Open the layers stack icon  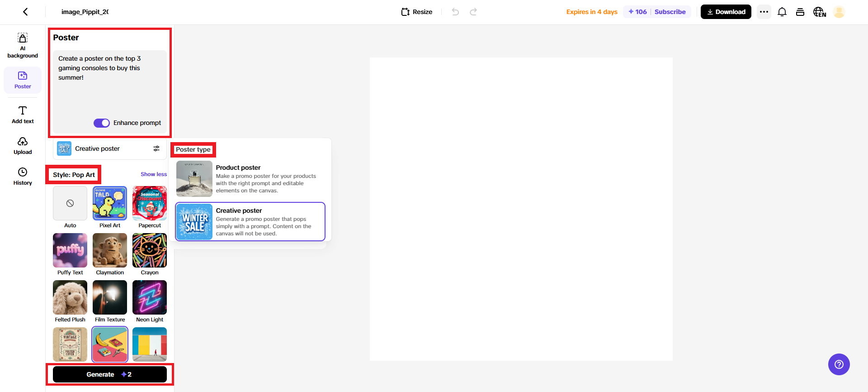[x=800, y=12]
